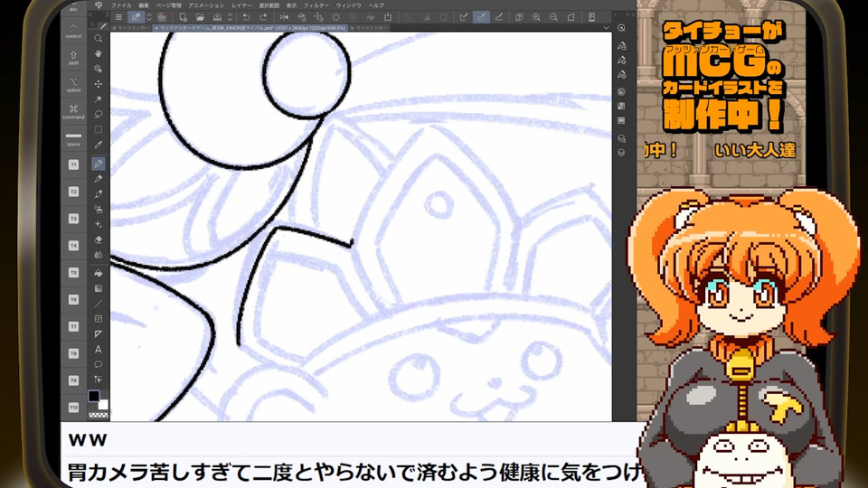Click the Redo arrow in command bar
This screenshot has height=488, width=868.
point(263,17)
